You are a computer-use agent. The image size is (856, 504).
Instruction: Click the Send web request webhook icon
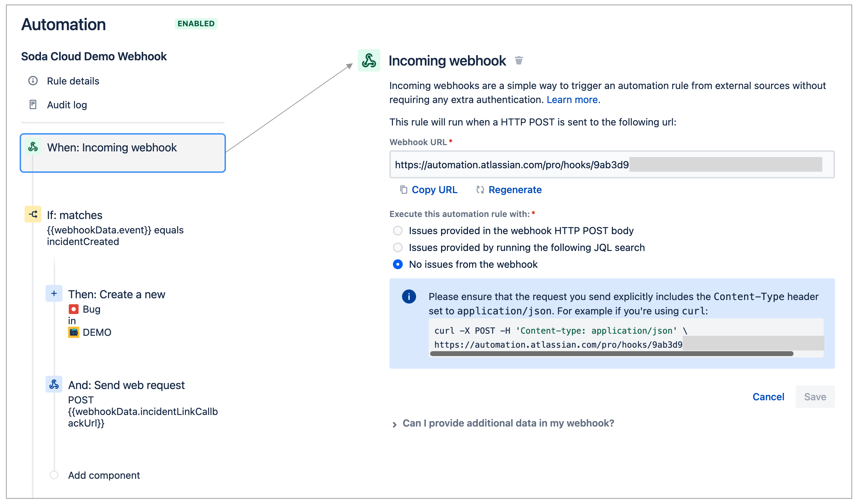[54, 384]
